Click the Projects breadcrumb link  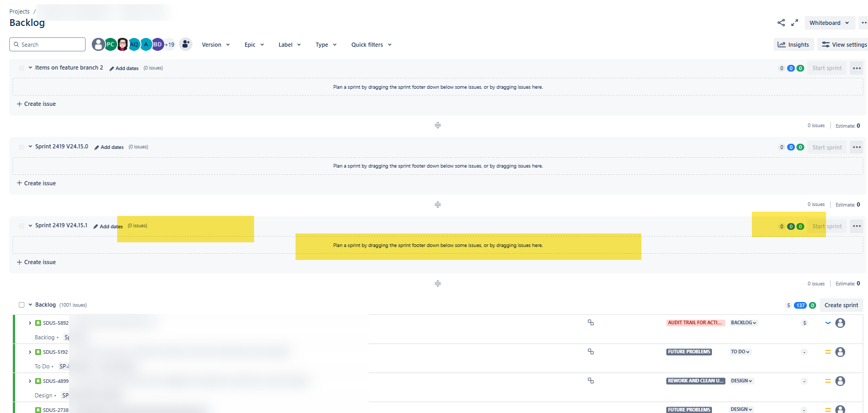point(19,11)
